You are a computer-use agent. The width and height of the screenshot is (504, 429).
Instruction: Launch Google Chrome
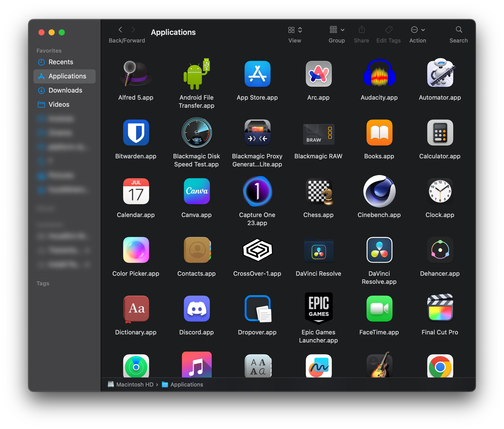tap(440, 366)
